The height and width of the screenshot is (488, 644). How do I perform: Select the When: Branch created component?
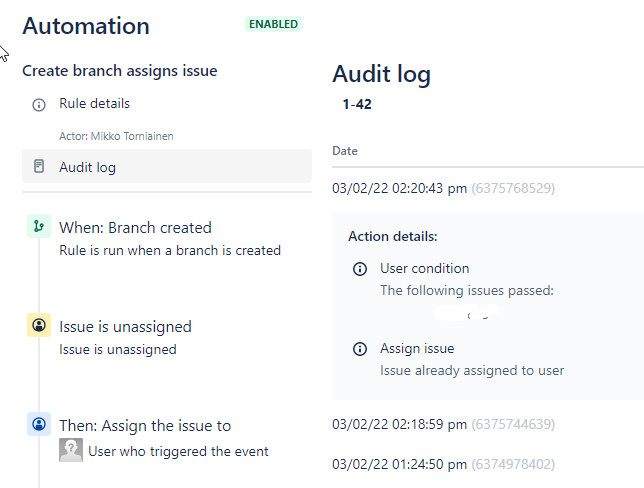(x=135, y=227)
